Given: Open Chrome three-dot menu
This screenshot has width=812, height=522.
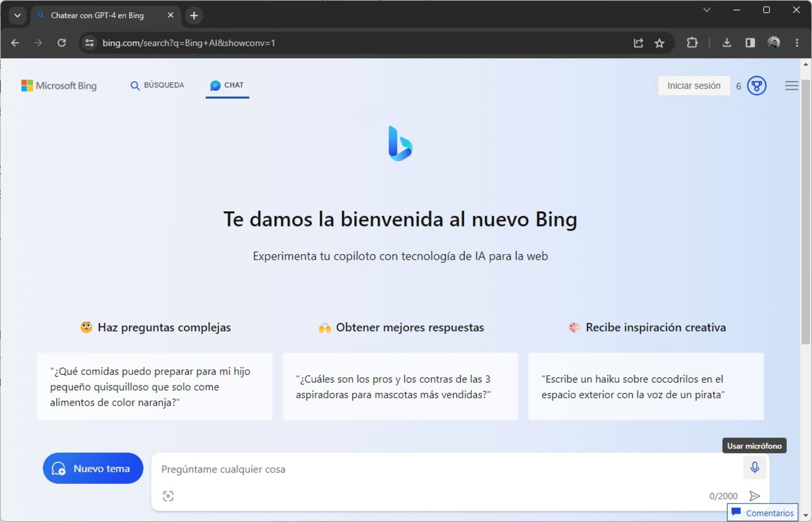Looking at the screenshot, I should tap(797, 43).
